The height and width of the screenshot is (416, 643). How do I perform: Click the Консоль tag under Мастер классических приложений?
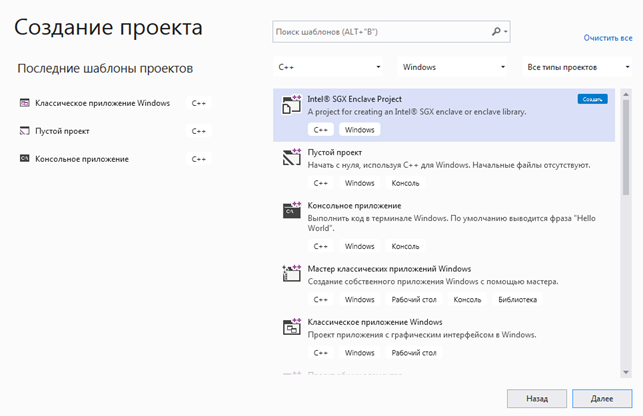click(467, 299)
